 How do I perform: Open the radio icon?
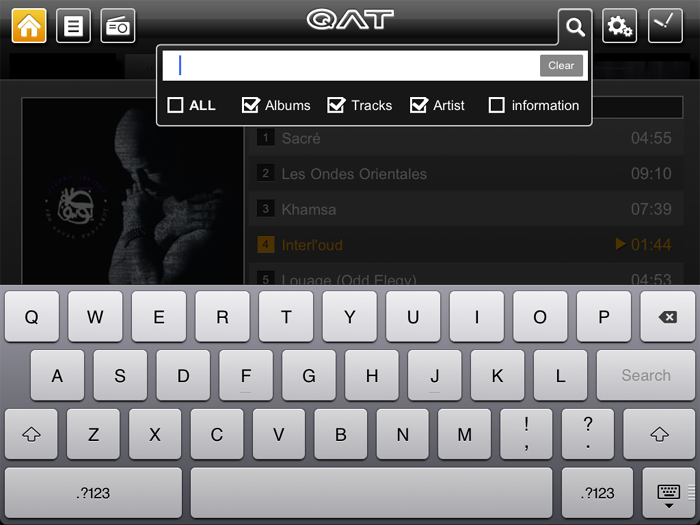(x=118, y=26)
